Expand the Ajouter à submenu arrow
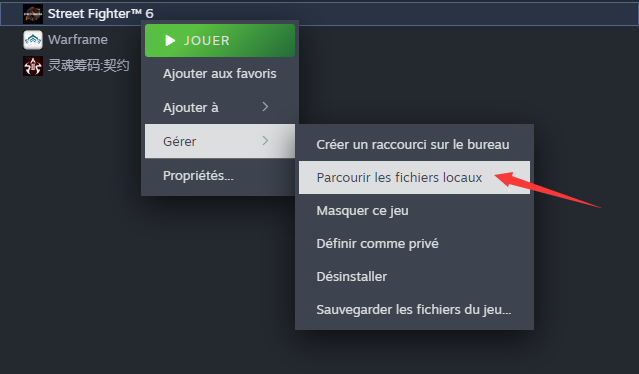 265,107
